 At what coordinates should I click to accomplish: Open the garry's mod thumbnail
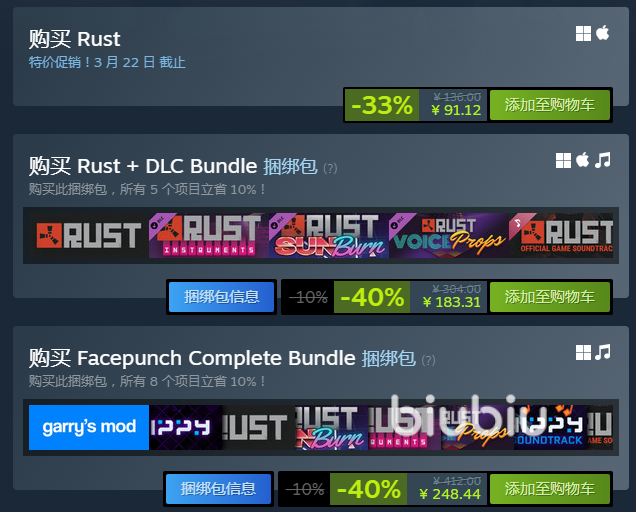(89, 427)
